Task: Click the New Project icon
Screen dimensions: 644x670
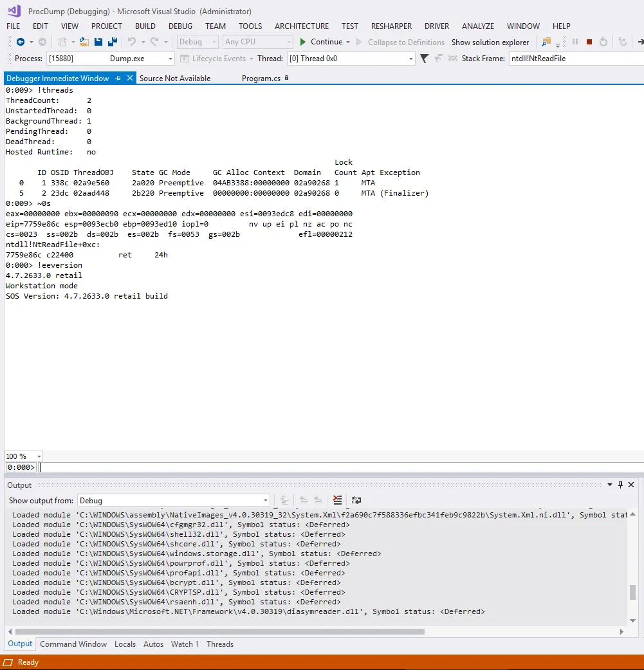Action: (62, 42)
